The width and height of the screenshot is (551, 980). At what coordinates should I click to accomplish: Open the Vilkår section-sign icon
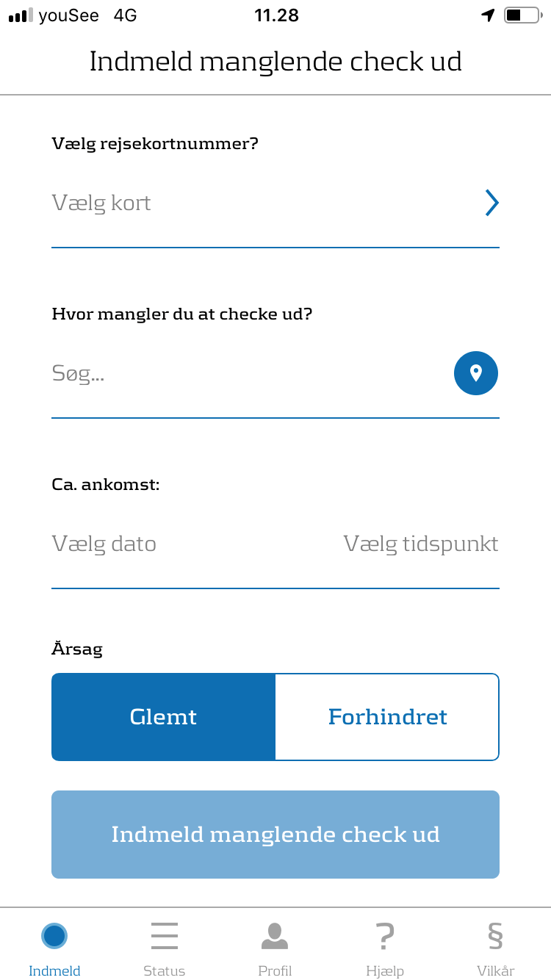pos(495,936)
